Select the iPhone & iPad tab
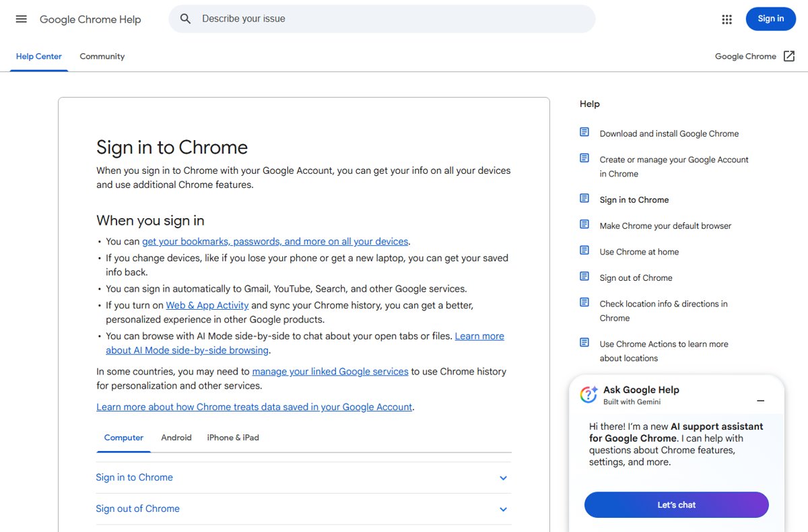 [233, 438]
